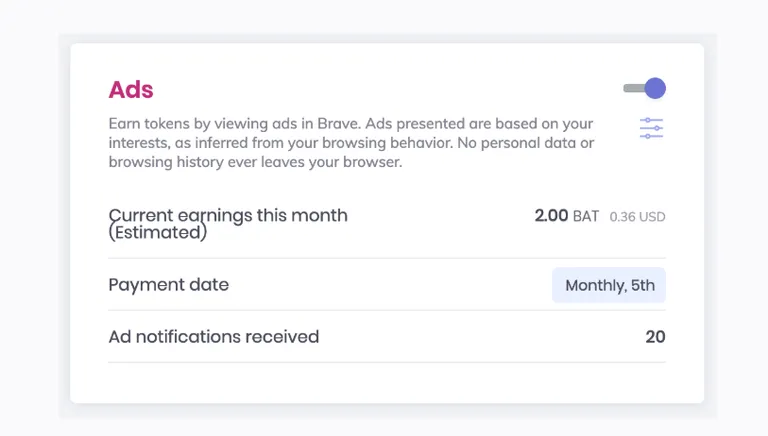Click the Current earnings this month label
768x436 pixels.
point(228,215)
